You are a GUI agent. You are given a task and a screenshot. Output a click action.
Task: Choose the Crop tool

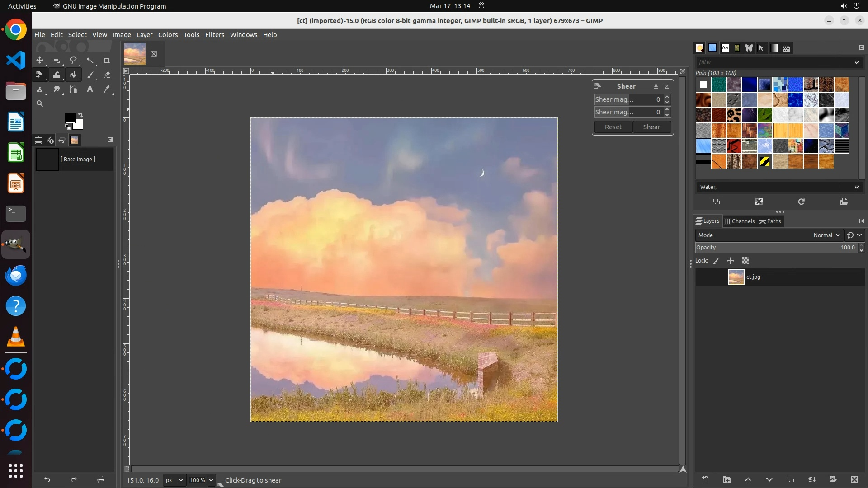pyautogui.click(x=107, y=60)
